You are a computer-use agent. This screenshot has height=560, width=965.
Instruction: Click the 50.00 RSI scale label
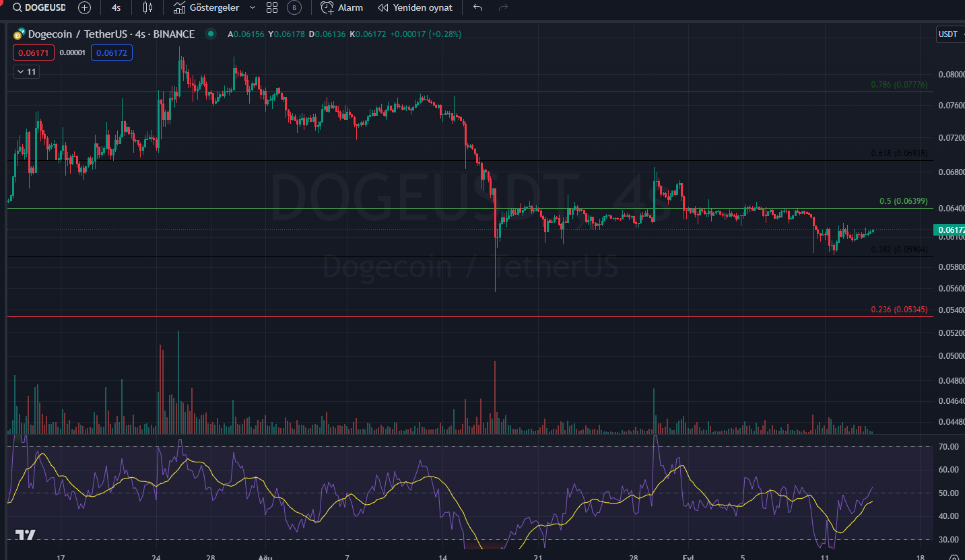(948, 493)
